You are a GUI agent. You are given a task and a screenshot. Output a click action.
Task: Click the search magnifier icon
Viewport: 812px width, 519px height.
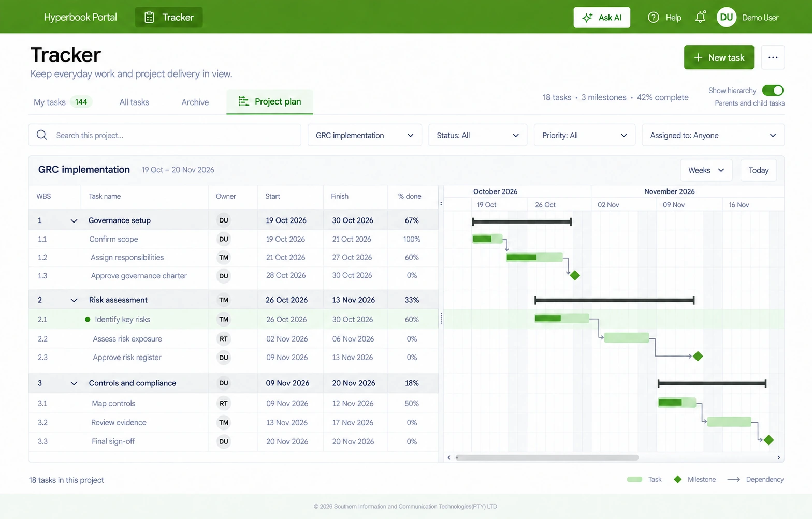42,135
